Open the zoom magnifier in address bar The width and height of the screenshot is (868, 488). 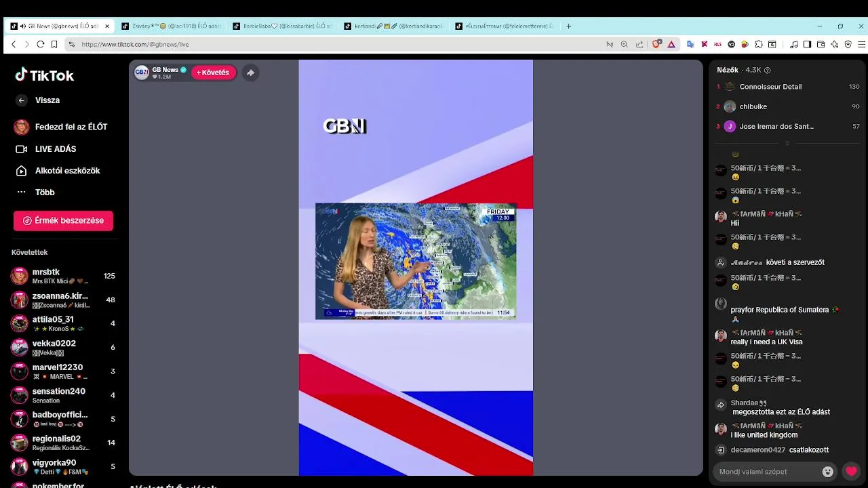(624, 44)
